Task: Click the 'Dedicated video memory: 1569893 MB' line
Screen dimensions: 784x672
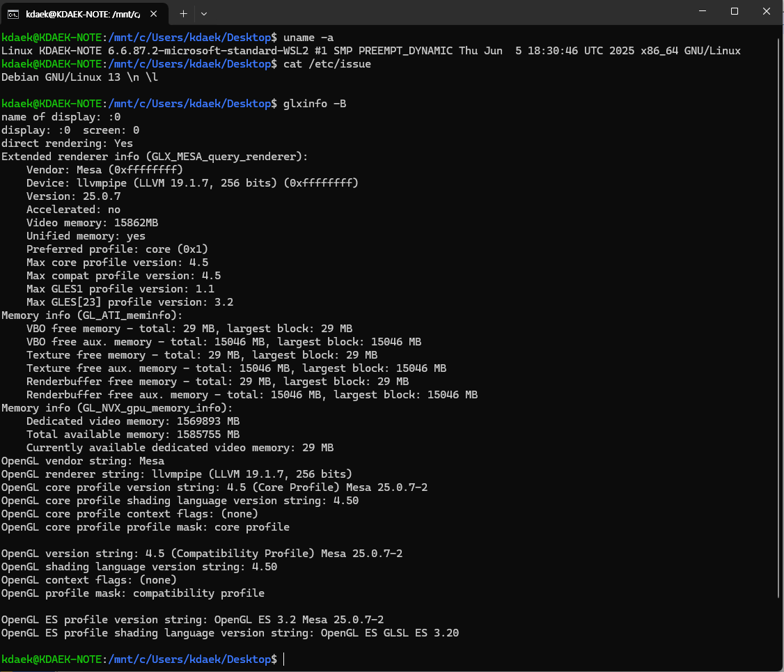Action: [x=133, y=421]
